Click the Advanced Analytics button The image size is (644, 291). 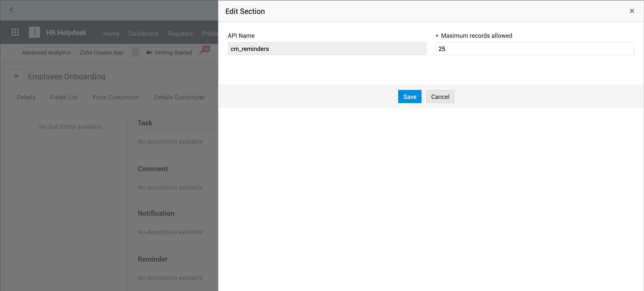point(47,53)
